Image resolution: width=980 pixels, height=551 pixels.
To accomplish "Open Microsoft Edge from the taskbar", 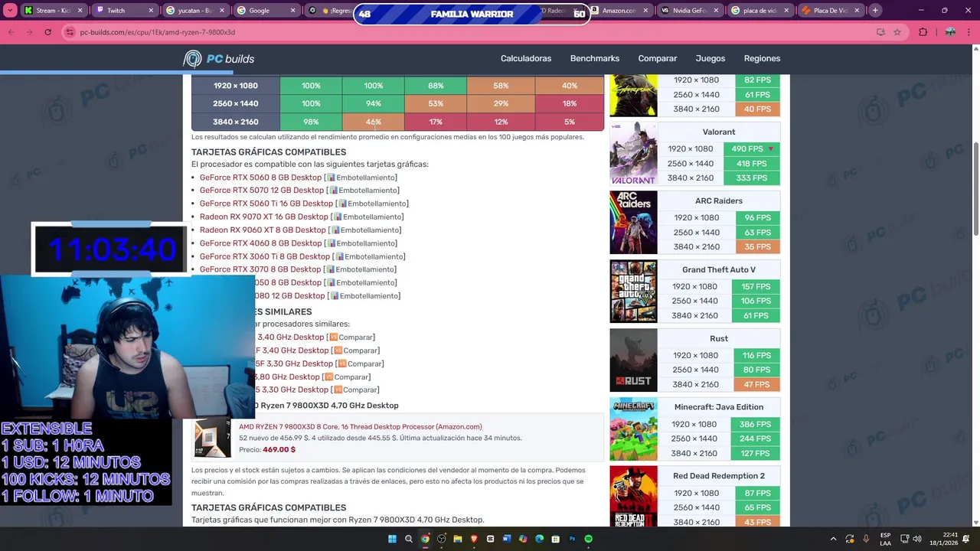I will coord(539,539).
